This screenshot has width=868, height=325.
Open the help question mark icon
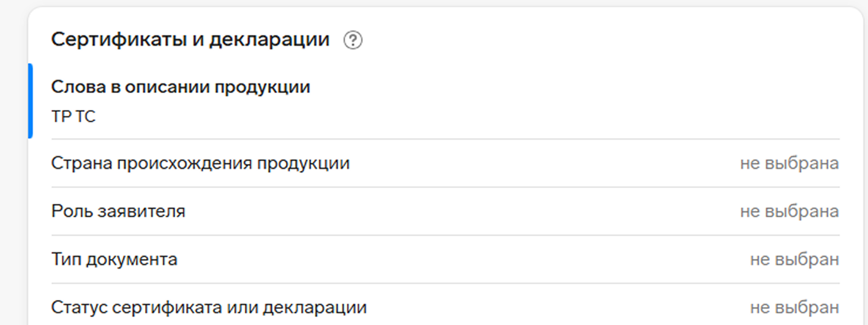[x=353, y=41]
